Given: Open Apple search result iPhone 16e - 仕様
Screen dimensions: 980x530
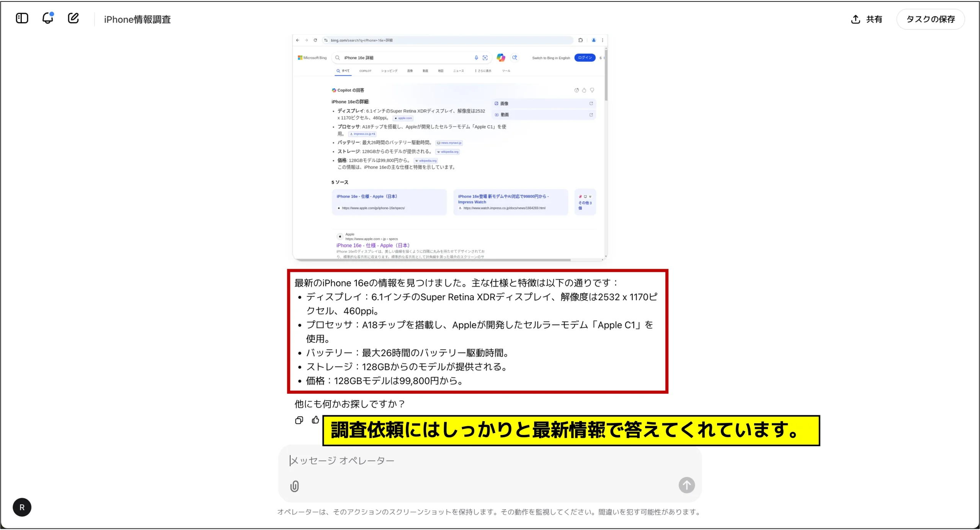Looking at the screenshot, I should (373, 245).
